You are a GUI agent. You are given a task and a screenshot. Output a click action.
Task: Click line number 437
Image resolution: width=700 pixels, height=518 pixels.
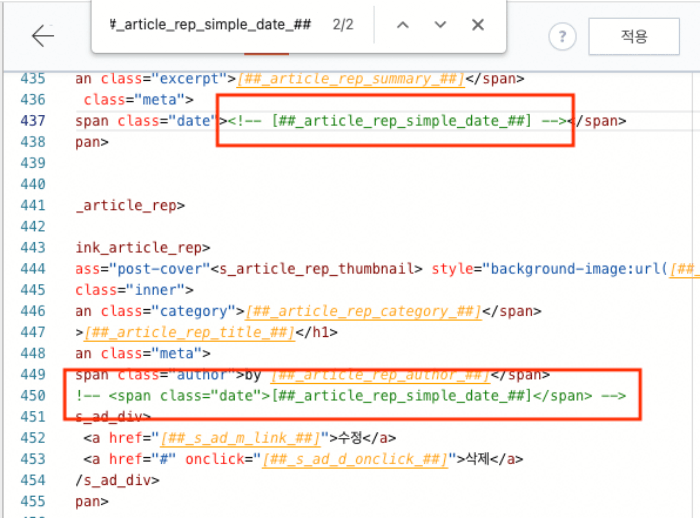pos(33,121)
